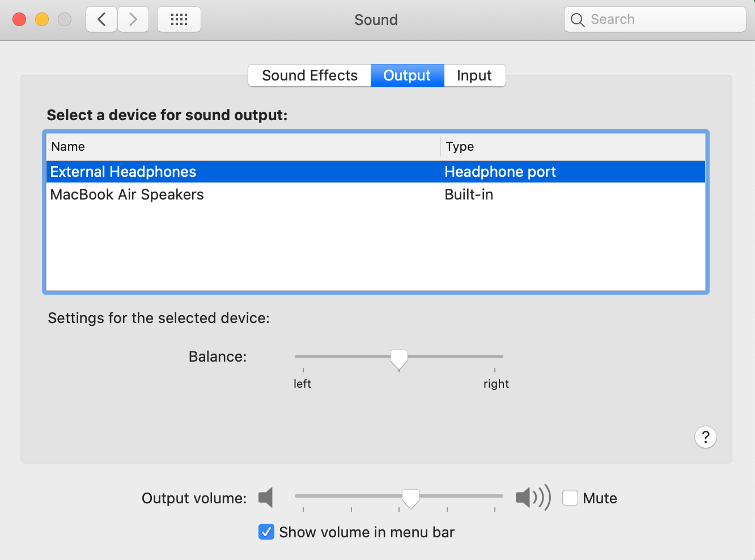Image resolution: width=755 pixels, height=560 pixels.
Task: Click the low volume speaker icon
Action: (x=266, y=497)
